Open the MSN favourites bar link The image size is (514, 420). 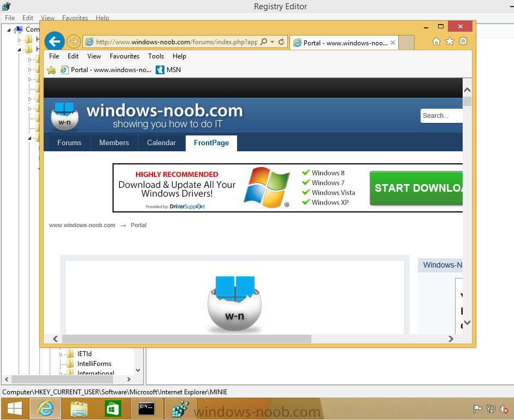(168, 70)
